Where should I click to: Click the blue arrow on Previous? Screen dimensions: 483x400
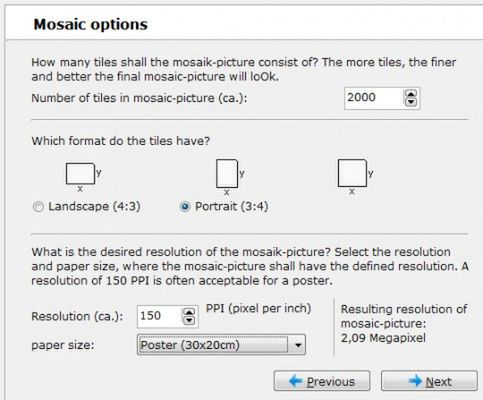click(296, 381)
